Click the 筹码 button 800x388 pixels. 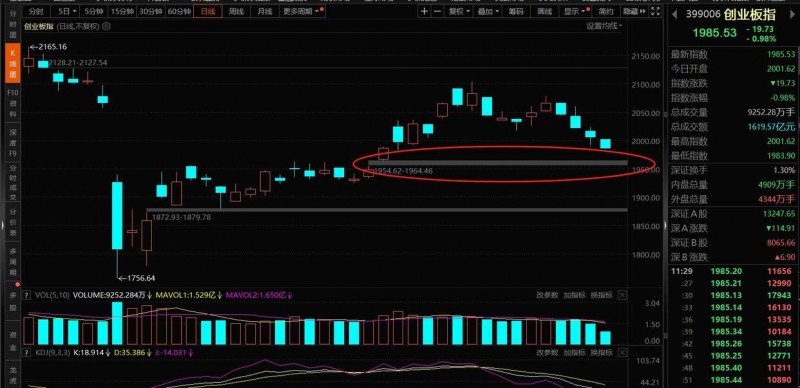click(516, 11)
